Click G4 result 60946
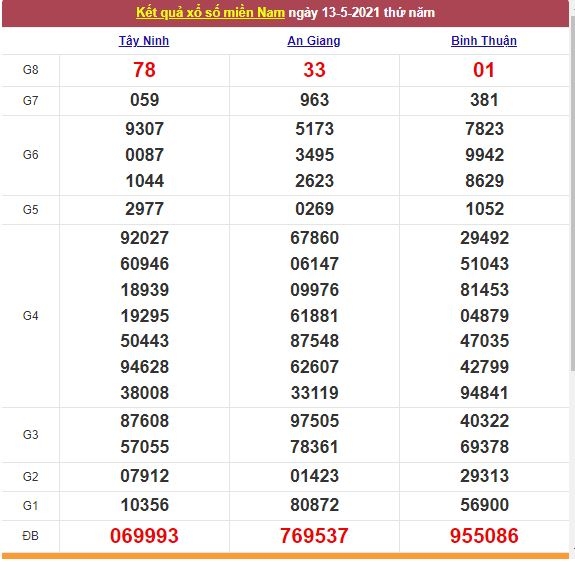The image size is (575, 562). [144, 264]
